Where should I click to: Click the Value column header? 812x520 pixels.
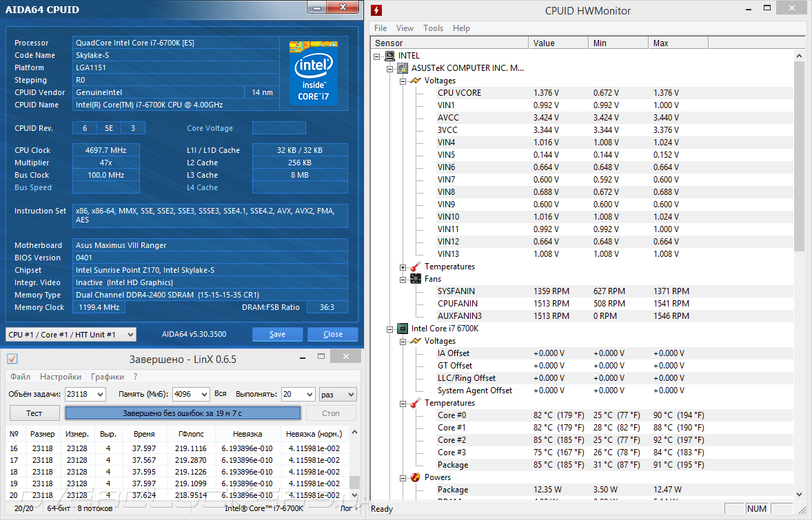click(558, 43)
